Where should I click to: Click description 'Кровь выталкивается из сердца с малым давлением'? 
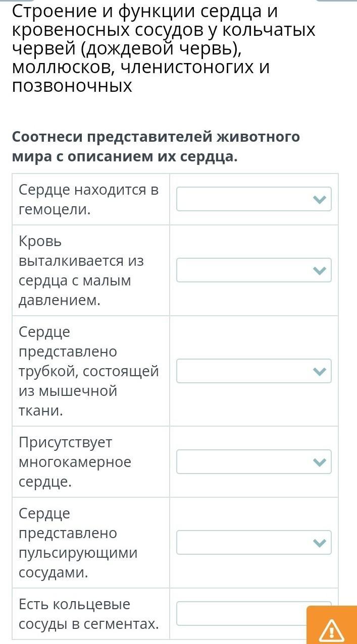point(81,271)
